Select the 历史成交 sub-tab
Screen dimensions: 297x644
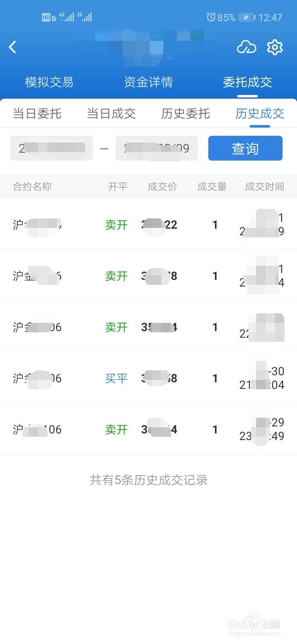click(x=259, y=114)
